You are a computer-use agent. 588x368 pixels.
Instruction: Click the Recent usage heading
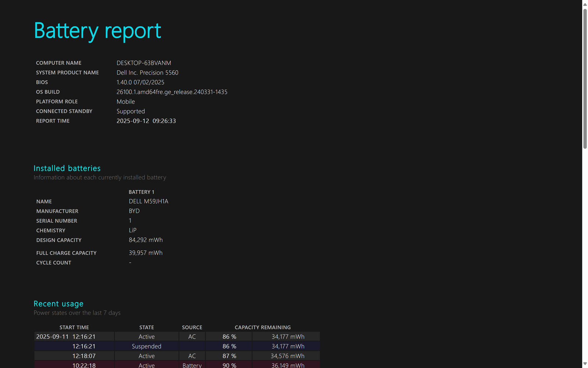click(x=58, y=304)
